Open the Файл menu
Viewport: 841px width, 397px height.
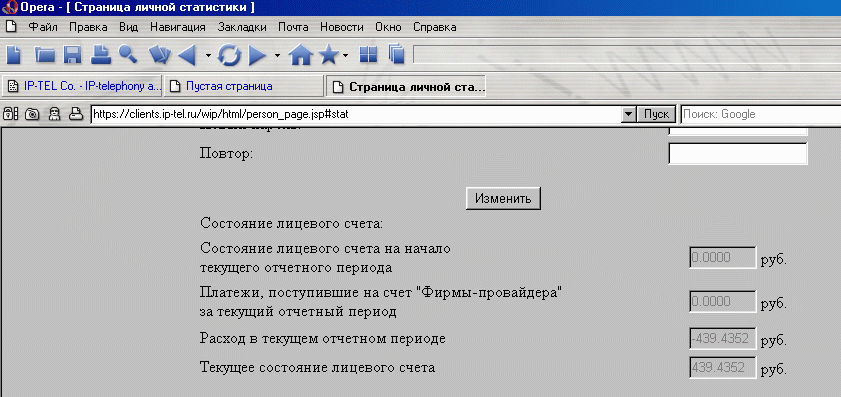click(x=43, y=27)
